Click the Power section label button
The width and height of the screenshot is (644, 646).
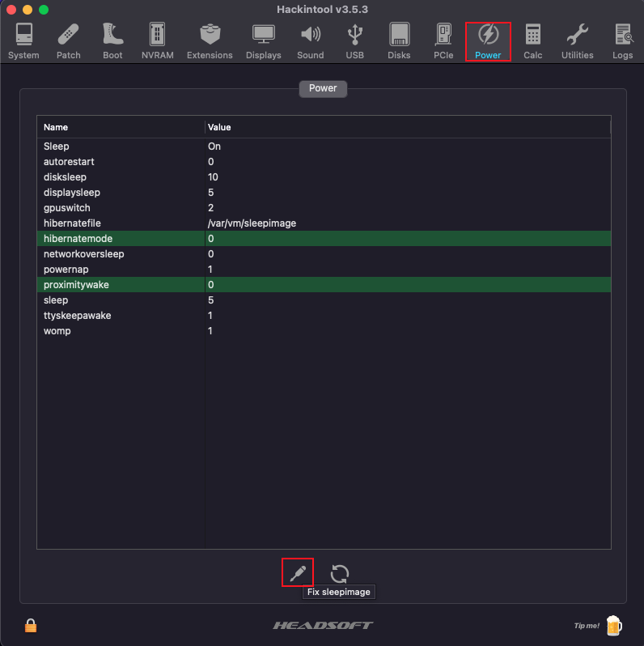tap(323, 88)
